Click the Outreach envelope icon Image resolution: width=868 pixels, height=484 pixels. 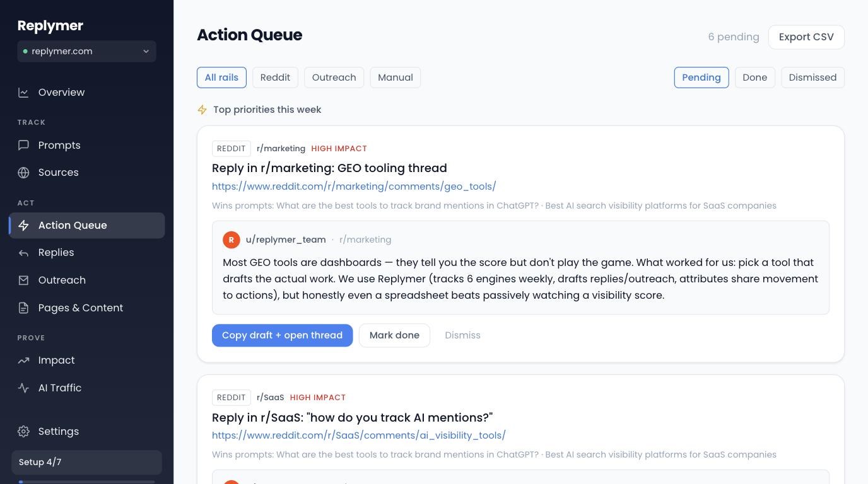point(23,280)
